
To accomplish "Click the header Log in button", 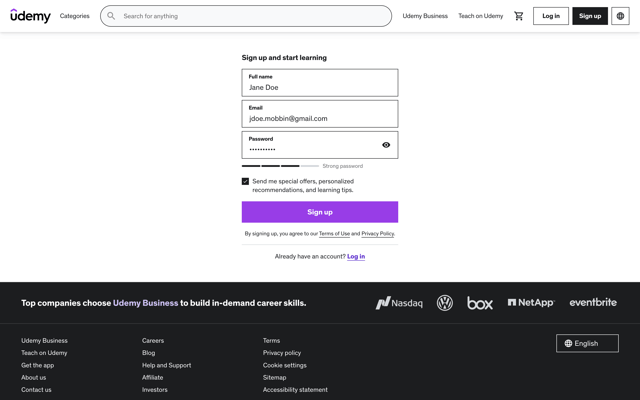I will 551,16.
